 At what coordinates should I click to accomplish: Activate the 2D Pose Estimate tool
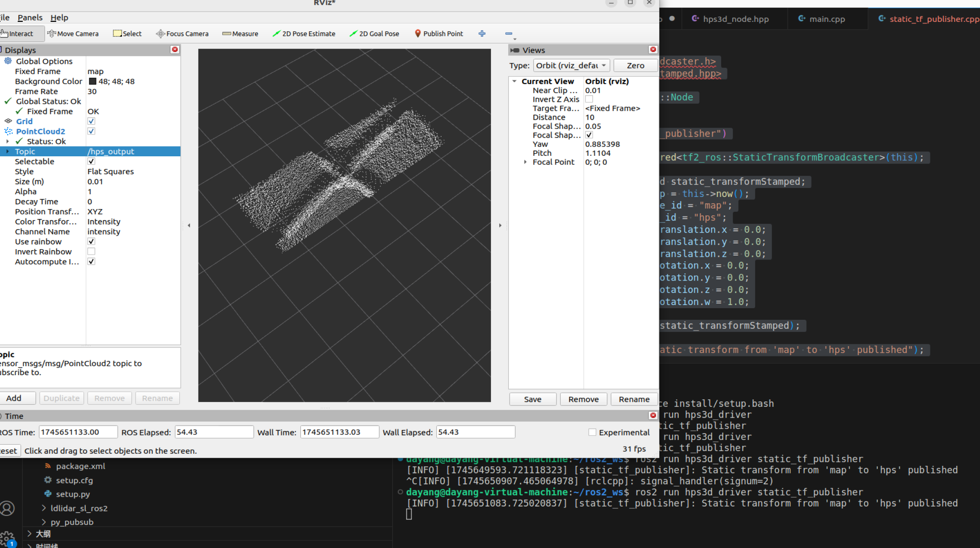(x=303, y=33)
